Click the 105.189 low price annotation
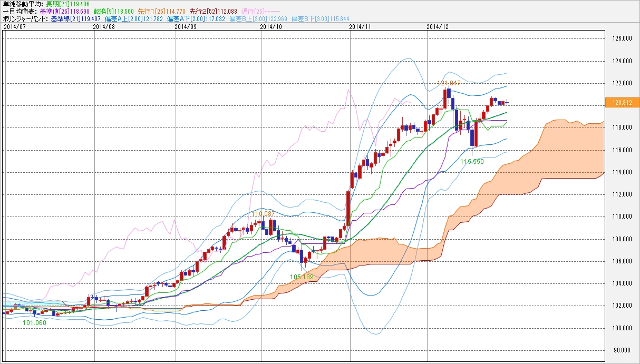Viewport: 640px width, 364px height. tap(302, 277)
